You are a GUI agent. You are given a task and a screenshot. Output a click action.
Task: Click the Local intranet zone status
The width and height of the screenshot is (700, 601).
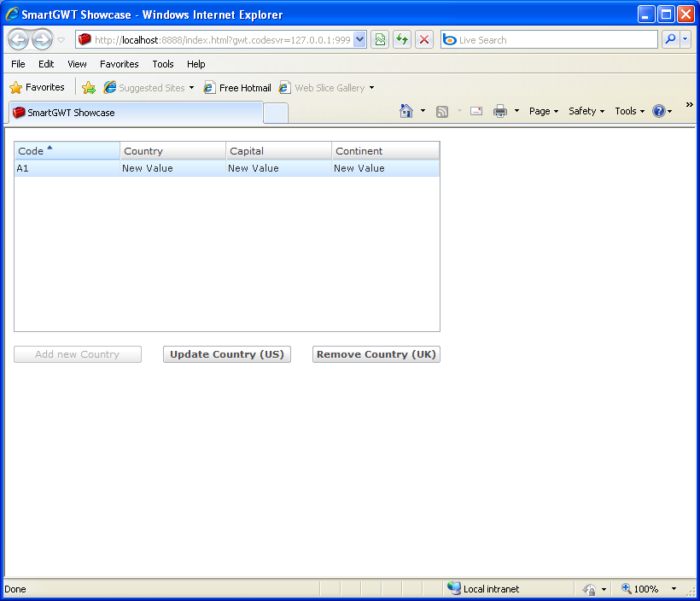[x=483, y=589]
